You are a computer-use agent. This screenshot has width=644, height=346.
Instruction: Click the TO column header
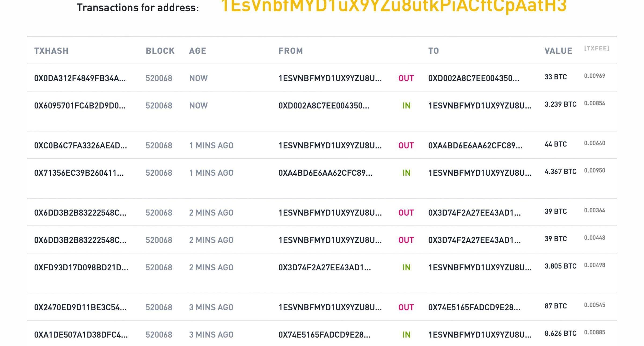433,51
